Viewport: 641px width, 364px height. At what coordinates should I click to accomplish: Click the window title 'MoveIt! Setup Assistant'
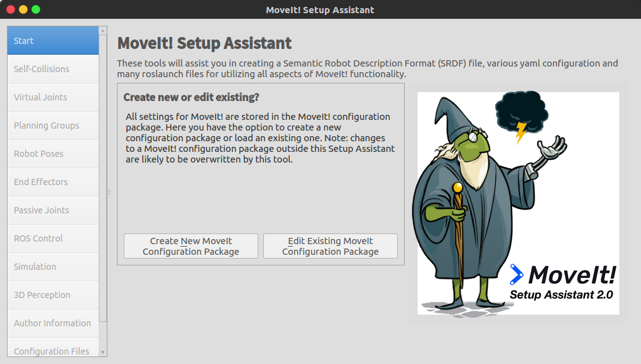[x=320, y=10]
